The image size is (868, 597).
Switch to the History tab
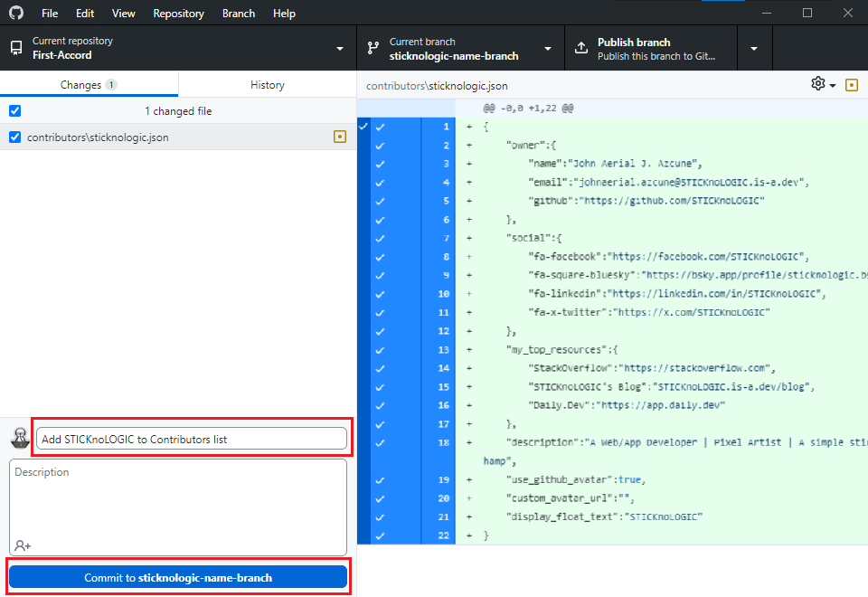268,85
